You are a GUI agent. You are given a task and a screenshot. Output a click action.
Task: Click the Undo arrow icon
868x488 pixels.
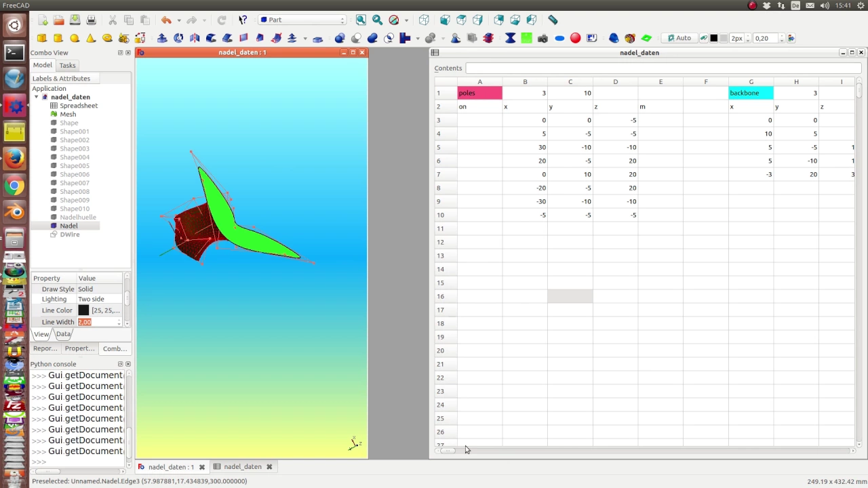[166, 20]
